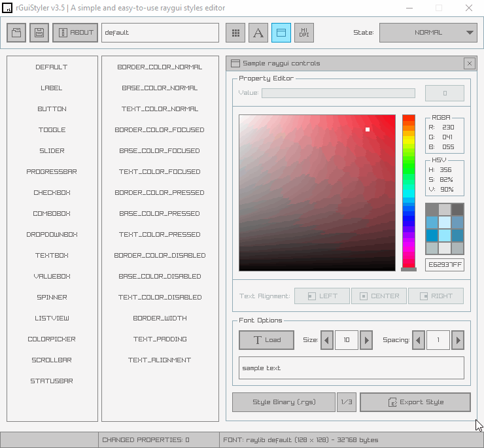The height and width of the screenshot is (448, 484).
Task: Toggle the sample controls window icon
Action: [x=281, y=33]
